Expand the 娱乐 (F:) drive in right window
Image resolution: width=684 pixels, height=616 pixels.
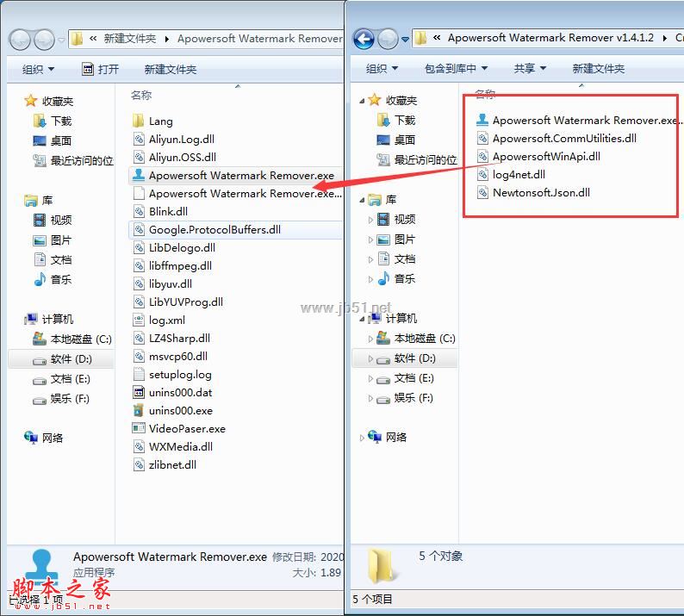point(370,398)
